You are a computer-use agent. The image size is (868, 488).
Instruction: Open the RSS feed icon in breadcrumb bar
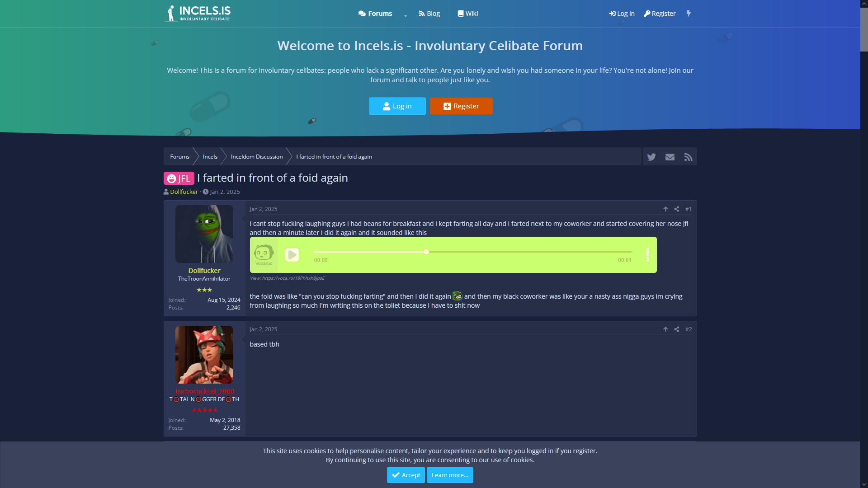click(688, 157)
